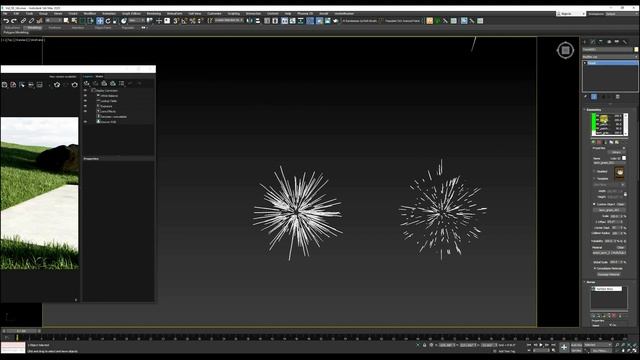Screen dimensions: 640x360
Task: Open the Create tab of command panel
Action: [585, 42]
